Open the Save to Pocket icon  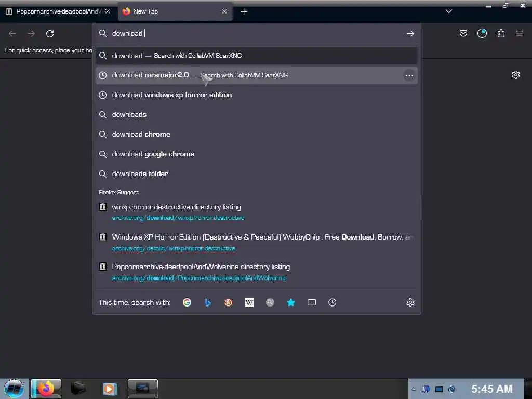click(x=463, y=33)
